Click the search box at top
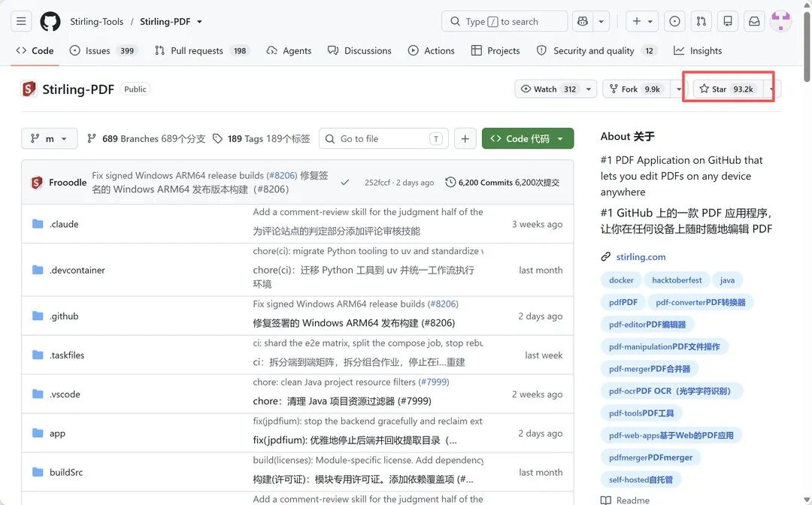 pos(504,21)
